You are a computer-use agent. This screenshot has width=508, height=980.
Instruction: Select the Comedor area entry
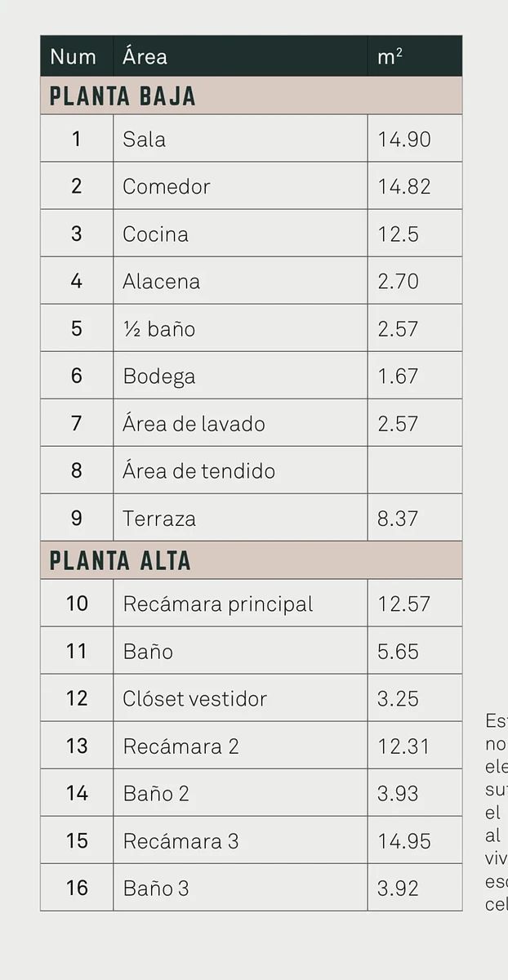[x=167, y=186]
